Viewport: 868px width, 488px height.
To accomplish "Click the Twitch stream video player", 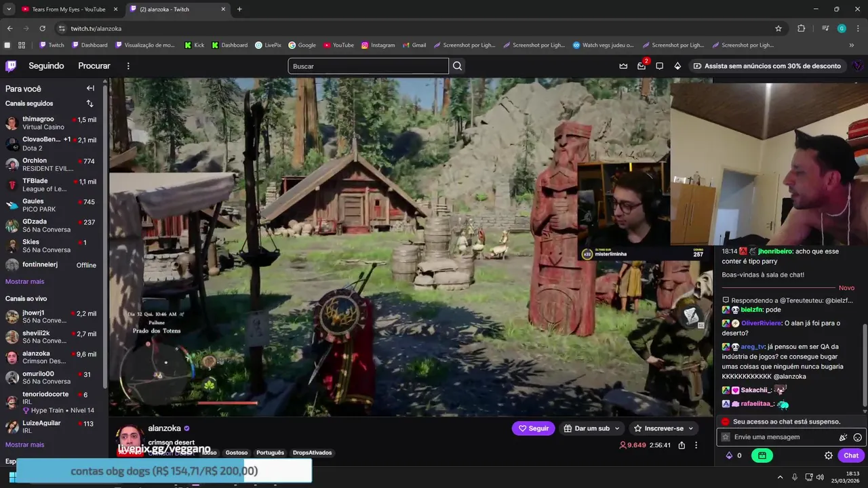I will tap(410, 246).
